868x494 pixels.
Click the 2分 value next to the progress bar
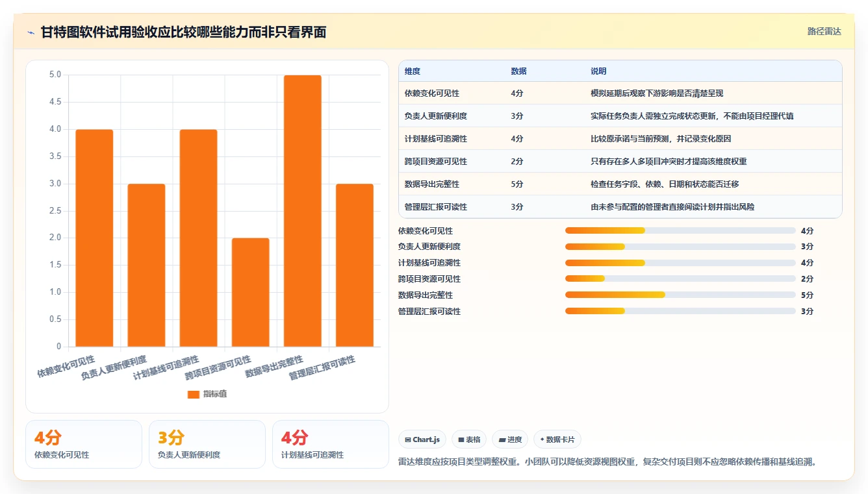pos(807,279)
